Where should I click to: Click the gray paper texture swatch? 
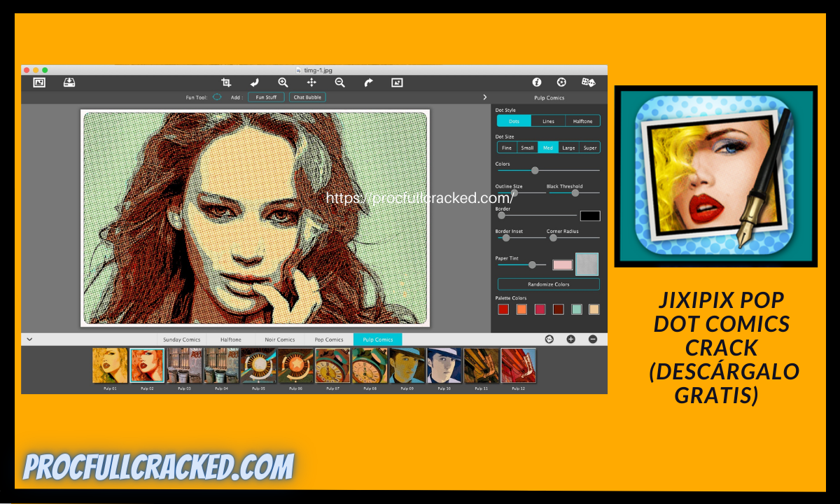tap(587, 264)
